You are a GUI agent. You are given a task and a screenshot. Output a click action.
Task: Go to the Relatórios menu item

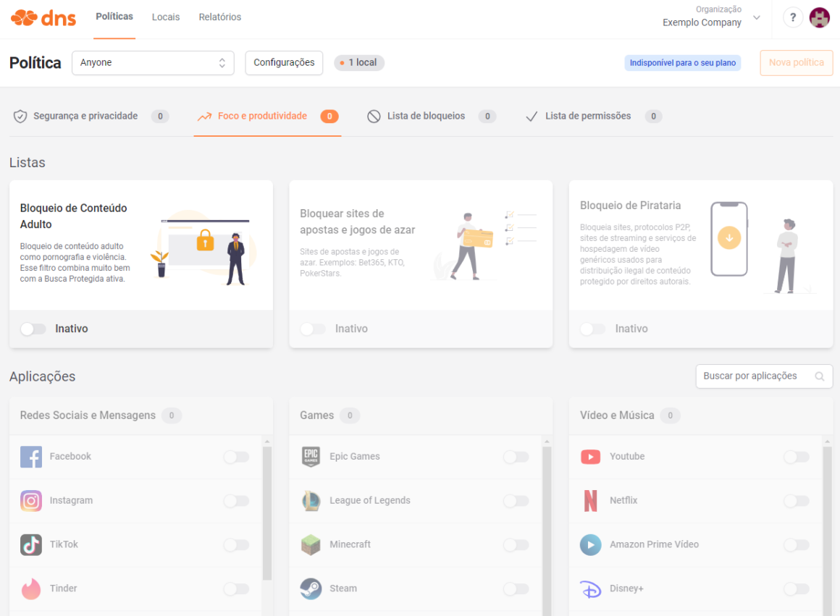pyautogui.click(x=220, y=17)
